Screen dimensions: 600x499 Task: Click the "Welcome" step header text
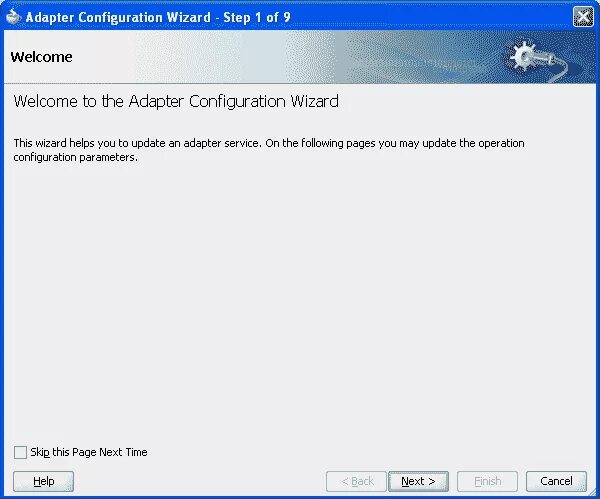click(x=41, y=57)
